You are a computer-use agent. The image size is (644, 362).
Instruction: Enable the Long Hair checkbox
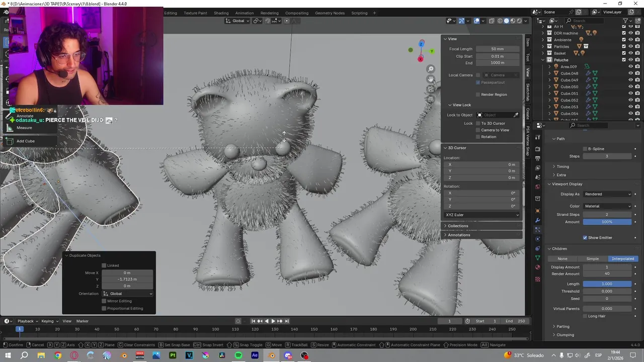click(x=585, y=316)
